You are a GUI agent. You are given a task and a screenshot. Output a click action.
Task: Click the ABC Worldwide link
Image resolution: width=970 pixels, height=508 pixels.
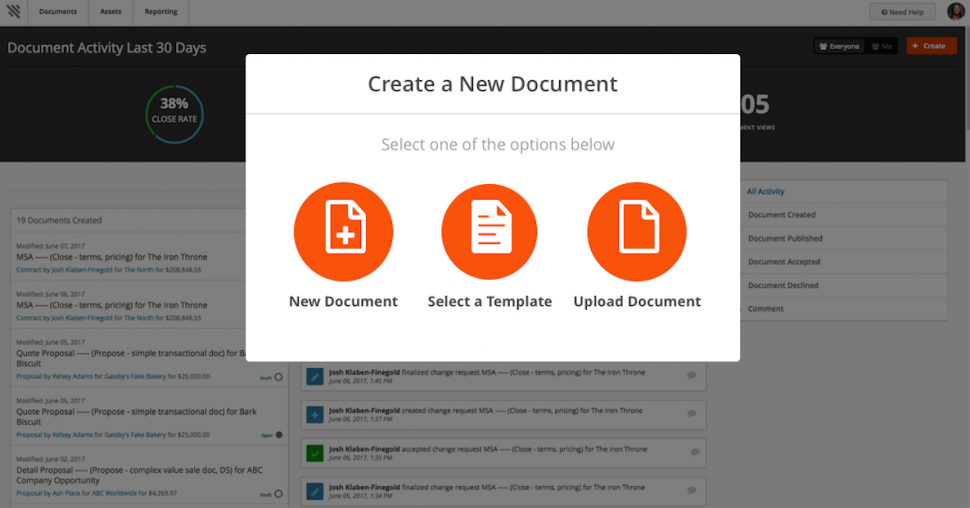(114, 494)
